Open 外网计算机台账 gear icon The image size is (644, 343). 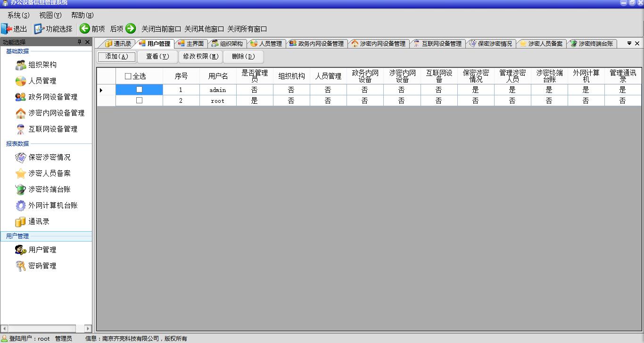pos(21,206)
